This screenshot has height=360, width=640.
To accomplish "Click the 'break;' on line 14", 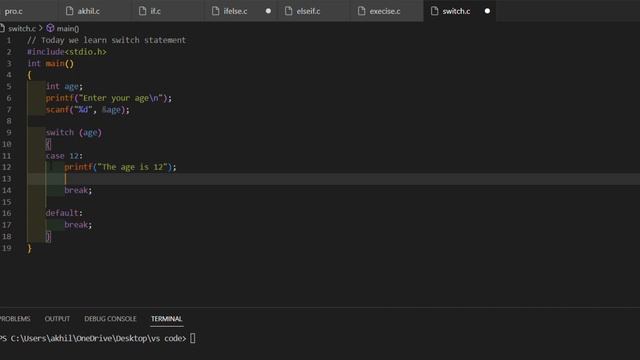I will (x=78, y=190).
